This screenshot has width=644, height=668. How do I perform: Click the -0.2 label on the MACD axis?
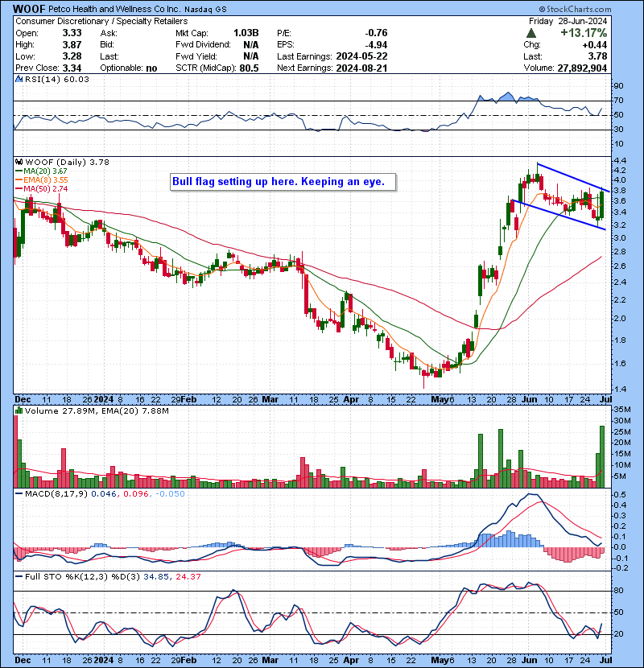tap(621, 568)
